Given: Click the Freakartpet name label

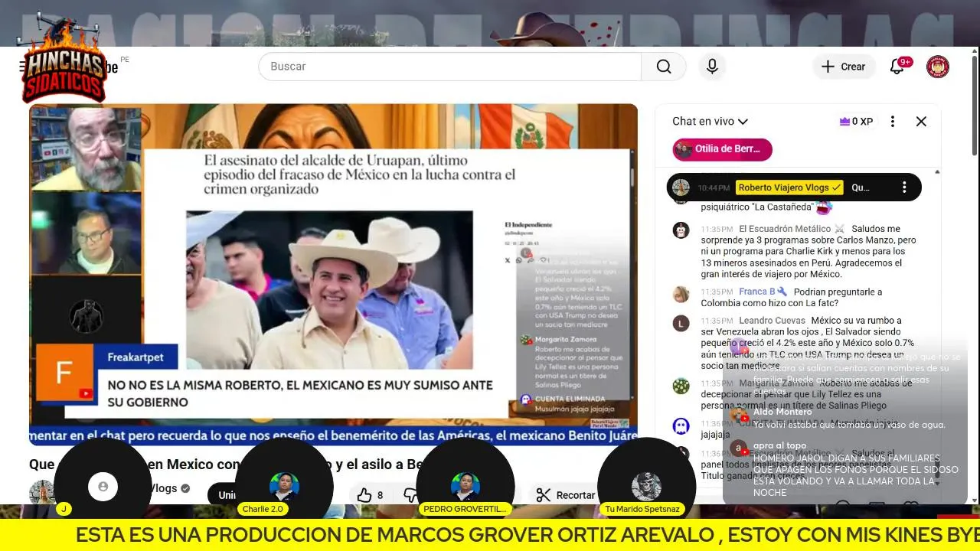Looking at the screenshot, I should point(134,357).
